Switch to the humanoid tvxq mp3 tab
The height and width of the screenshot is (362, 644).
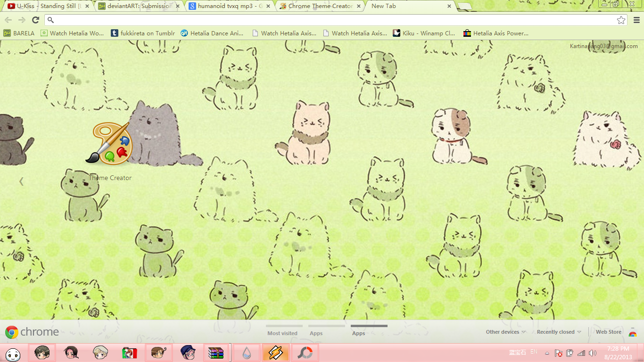[x=228, y=6]
